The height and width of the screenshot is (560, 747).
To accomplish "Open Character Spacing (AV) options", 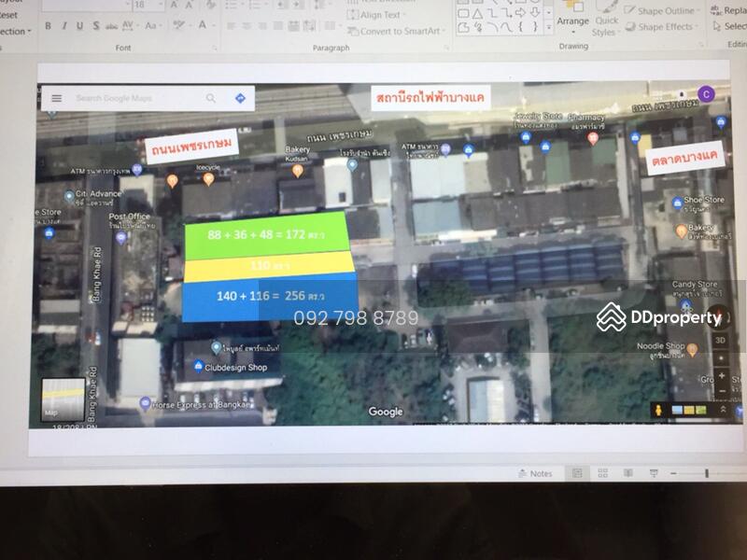I will click(x=128, y=26).
